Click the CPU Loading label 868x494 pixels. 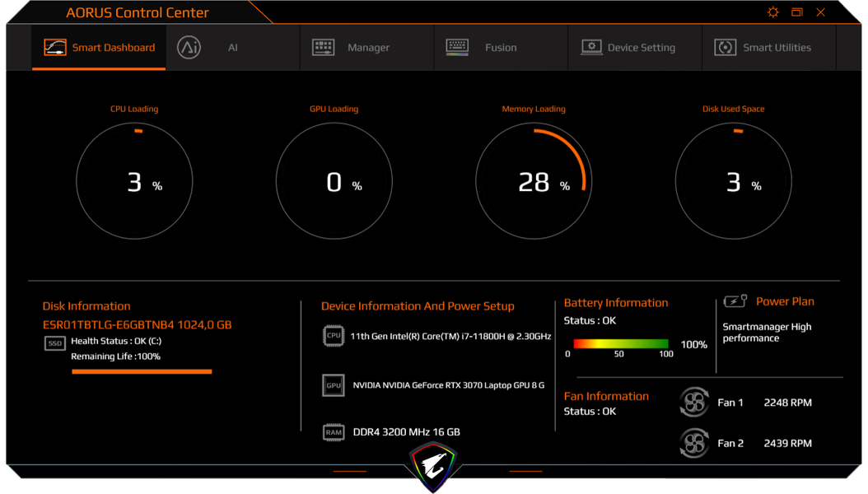[134, 109]
